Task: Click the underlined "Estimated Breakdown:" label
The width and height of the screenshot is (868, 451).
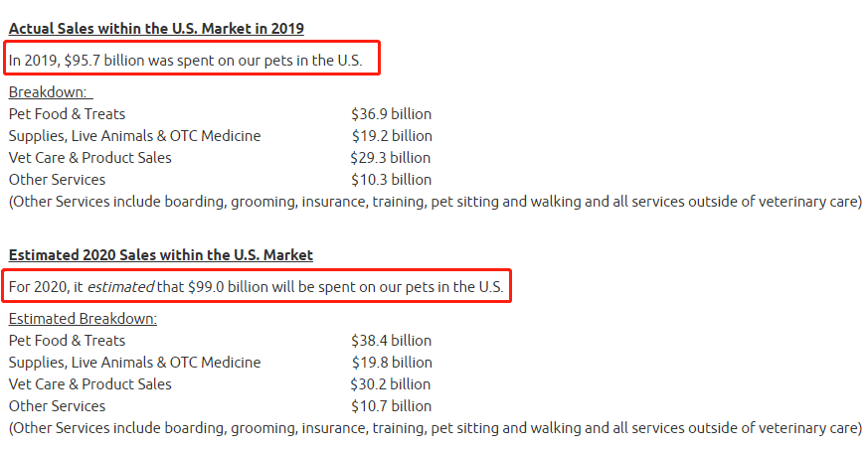Action: (x=83, y=319)
